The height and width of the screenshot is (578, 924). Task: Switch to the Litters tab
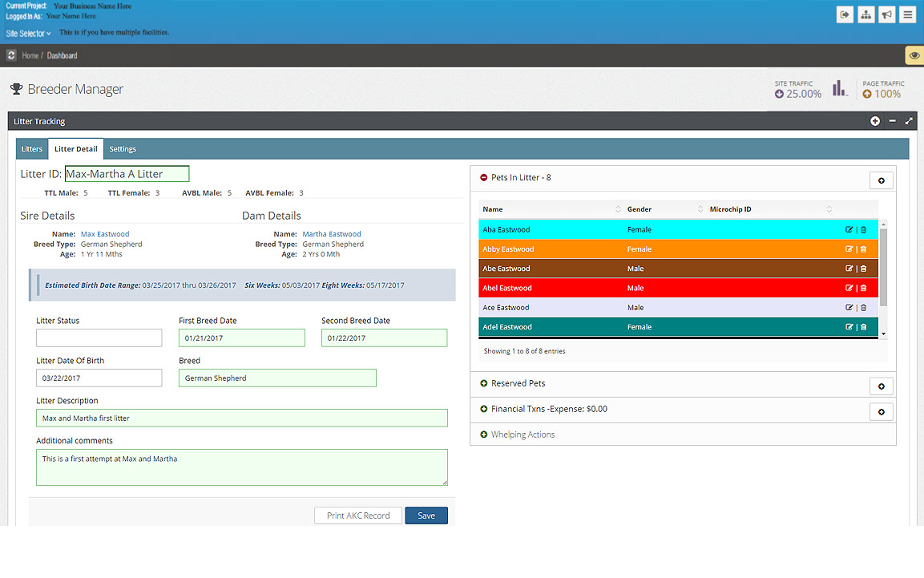(x=32, y=149)
